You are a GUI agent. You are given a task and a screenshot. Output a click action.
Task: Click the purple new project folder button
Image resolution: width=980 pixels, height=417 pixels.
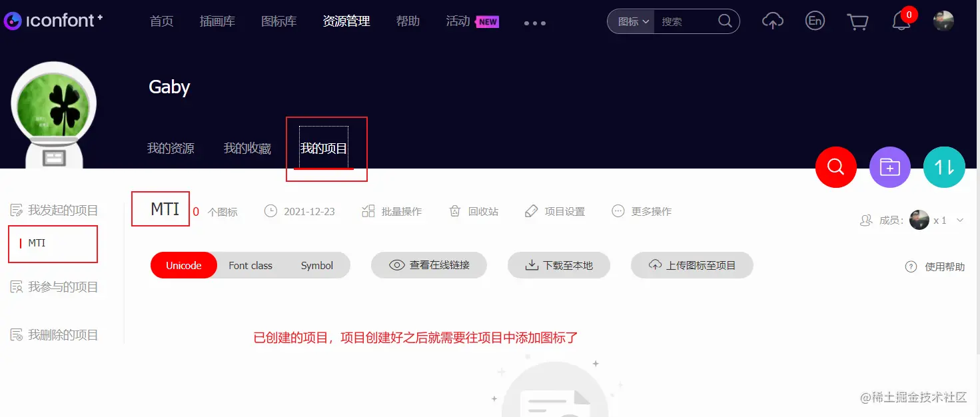pyautogui.click(x=890, y=167)
